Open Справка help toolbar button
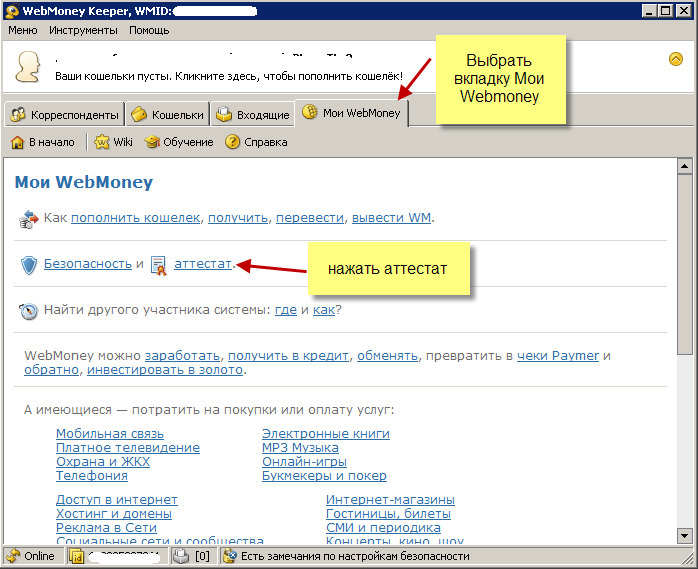Screen dimensions: 698x569 (x=256, y=142)
